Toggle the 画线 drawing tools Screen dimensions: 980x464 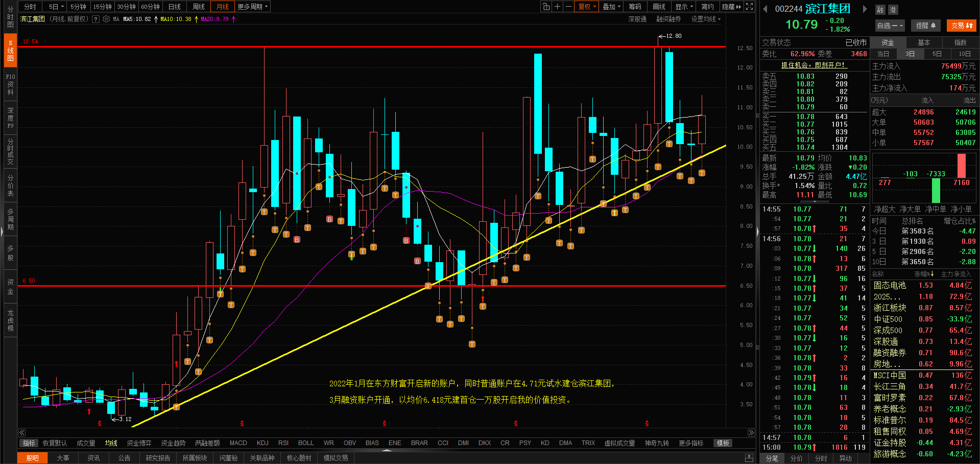pyautogui.click(x=659, y=7)
